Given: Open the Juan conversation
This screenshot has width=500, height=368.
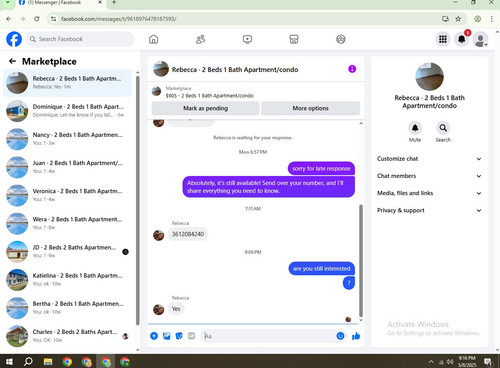Looking at the screenshot, I should click(68, 167).
